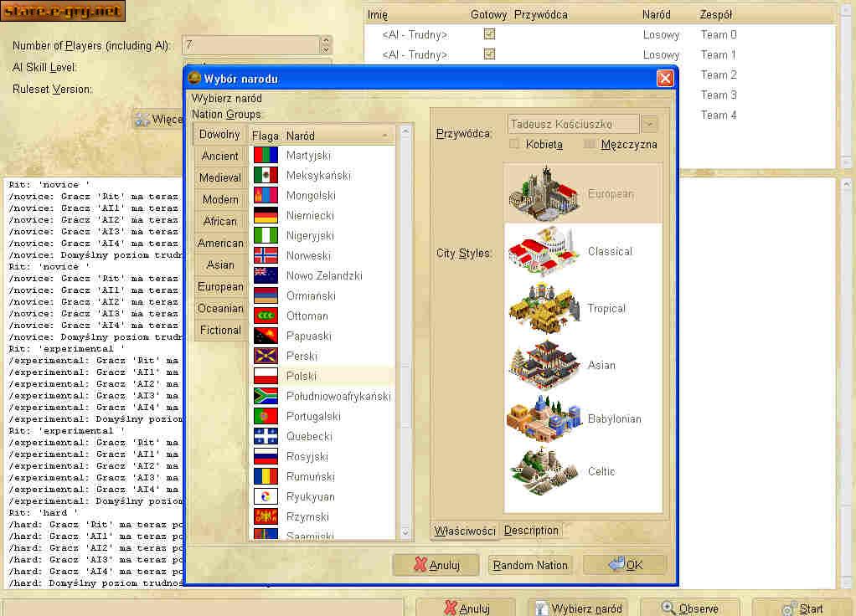Choose the European city style thumbnail
The width and height of the screenshot is (856, 616).
544,193
